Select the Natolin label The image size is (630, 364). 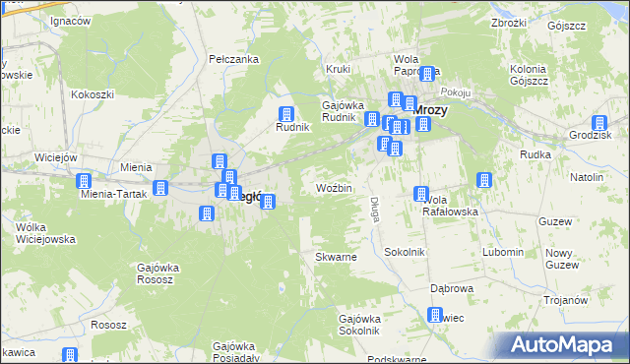[587, 177]
